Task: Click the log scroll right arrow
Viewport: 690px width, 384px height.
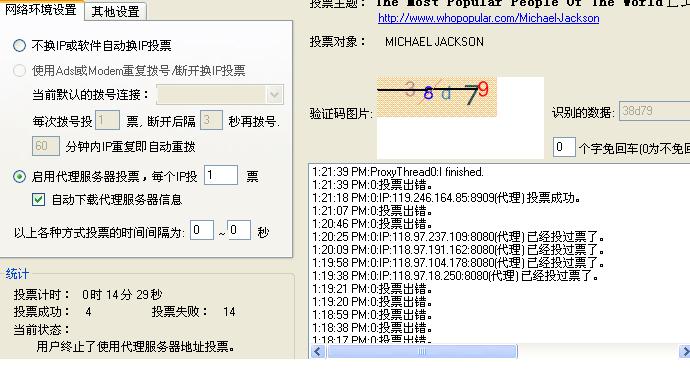Action: [684, 351]
